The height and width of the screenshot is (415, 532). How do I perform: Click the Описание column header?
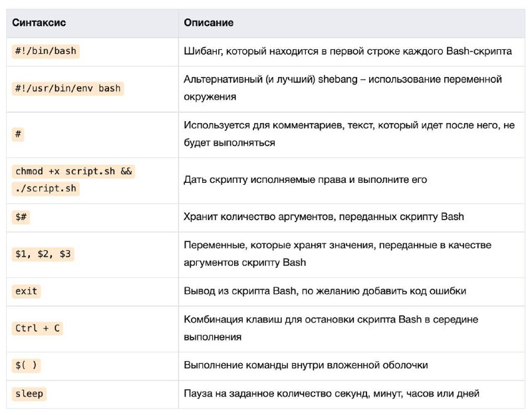[x=209, y=23]
